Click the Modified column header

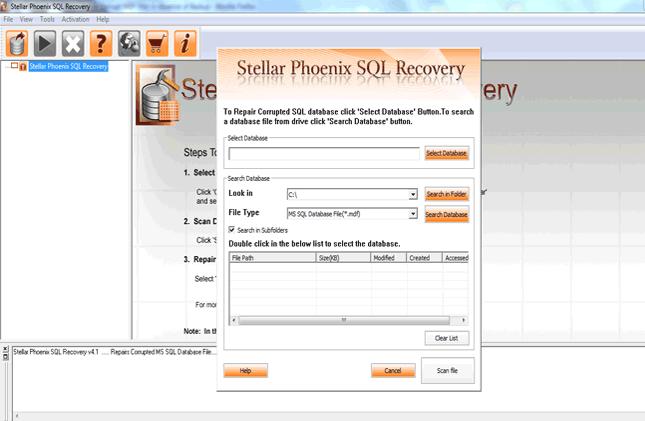pyautogui.click(x=388, y=258)
